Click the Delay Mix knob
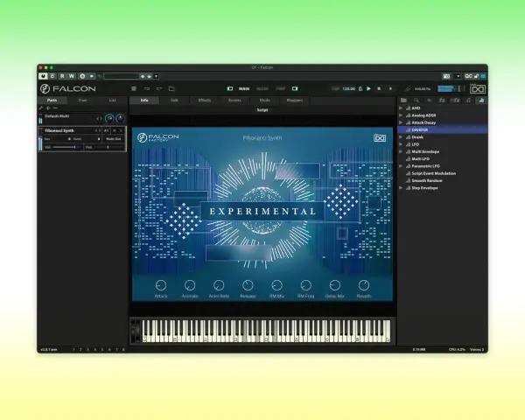 point(335,285)
